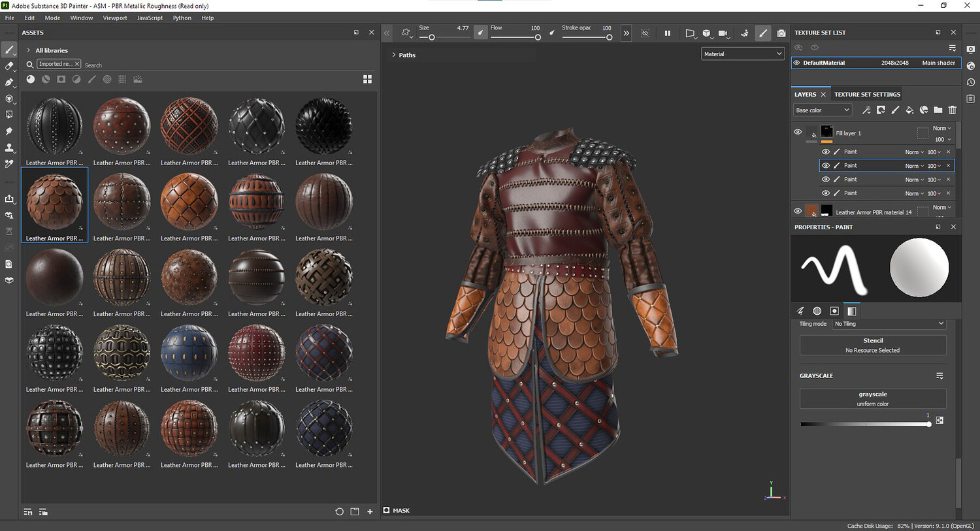Screen dimensions: 980x531
Task: Toggle visibility of the selected second Paint effect
Action: 826,165
